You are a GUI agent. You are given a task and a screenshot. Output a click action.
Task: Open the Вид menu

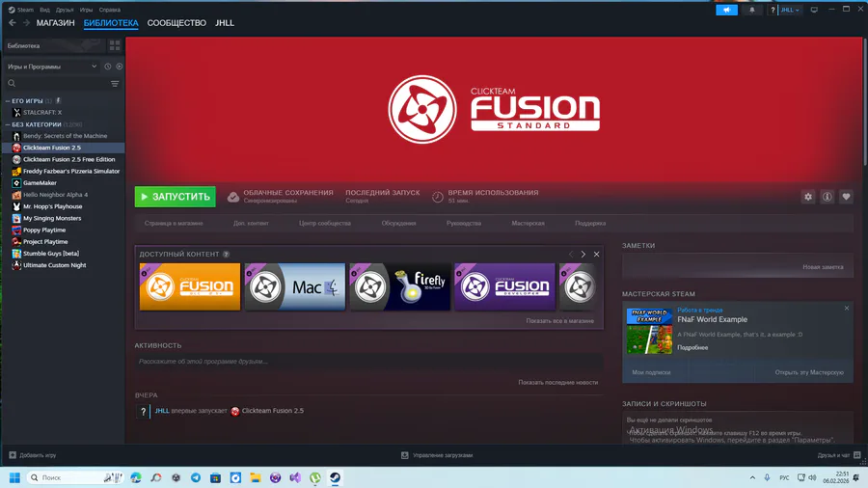[x=44, y=10]
